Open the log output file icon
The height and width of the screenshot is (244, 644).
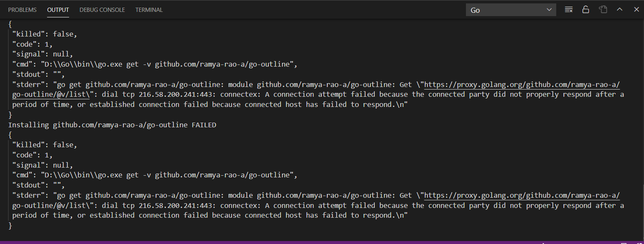click(603, 9)
